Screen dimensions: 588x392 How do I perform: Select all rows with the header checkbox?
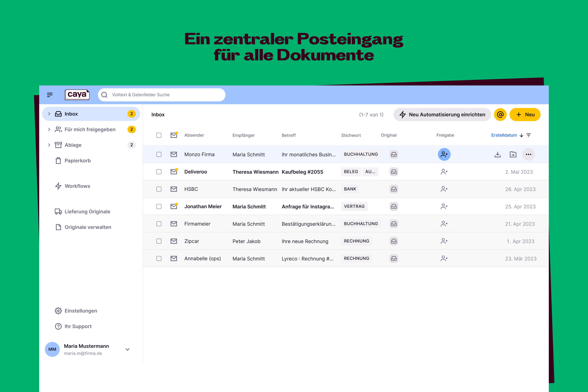pos(159,135)
